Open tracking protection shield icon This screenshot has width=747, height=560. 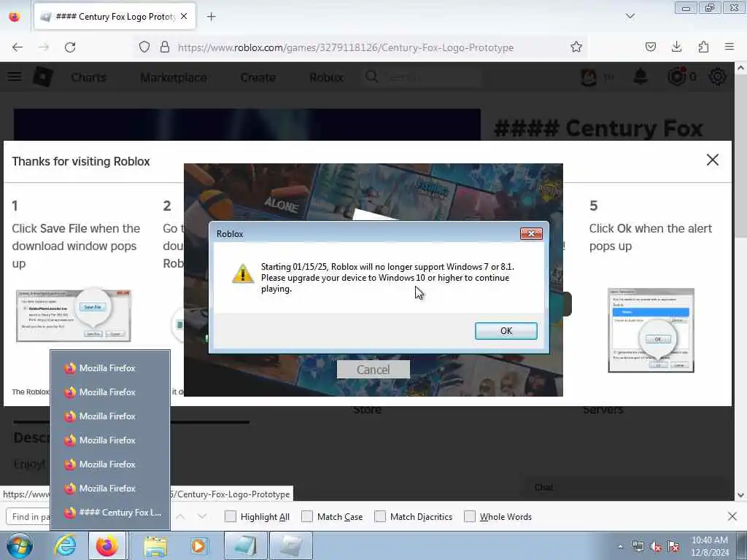(x=144, y=47)
